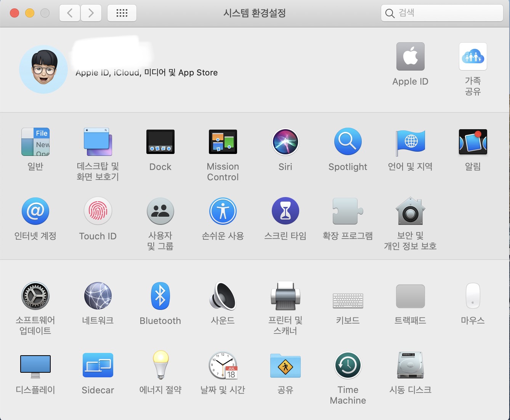Click the show-all grid button

tap(122, 13)
